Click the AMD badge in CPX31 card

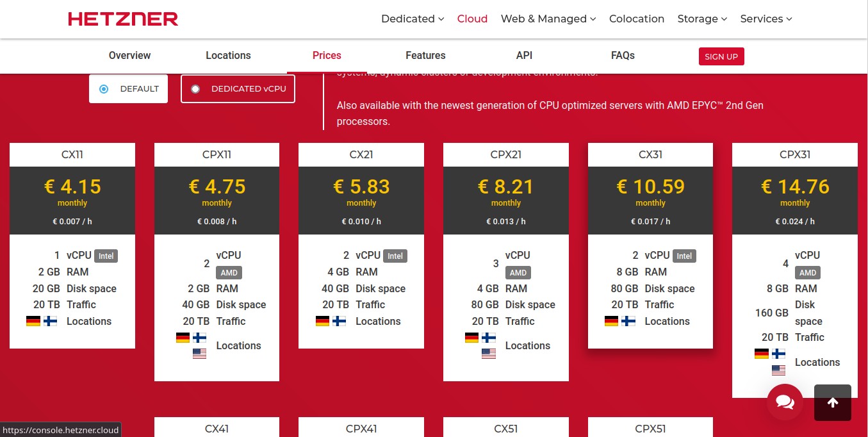coord(808,272)
